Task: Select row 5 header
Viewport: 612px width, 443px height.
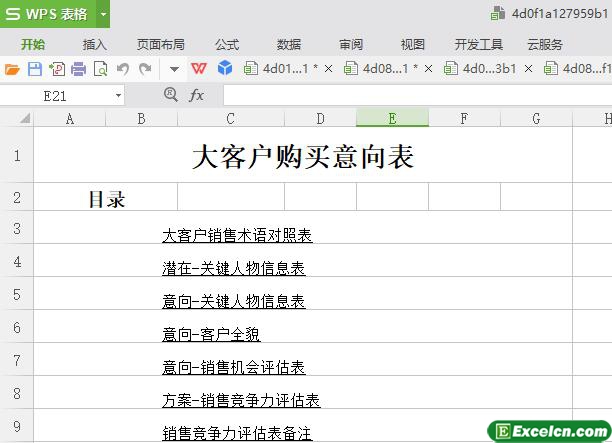Action: [x=17, y=294]
